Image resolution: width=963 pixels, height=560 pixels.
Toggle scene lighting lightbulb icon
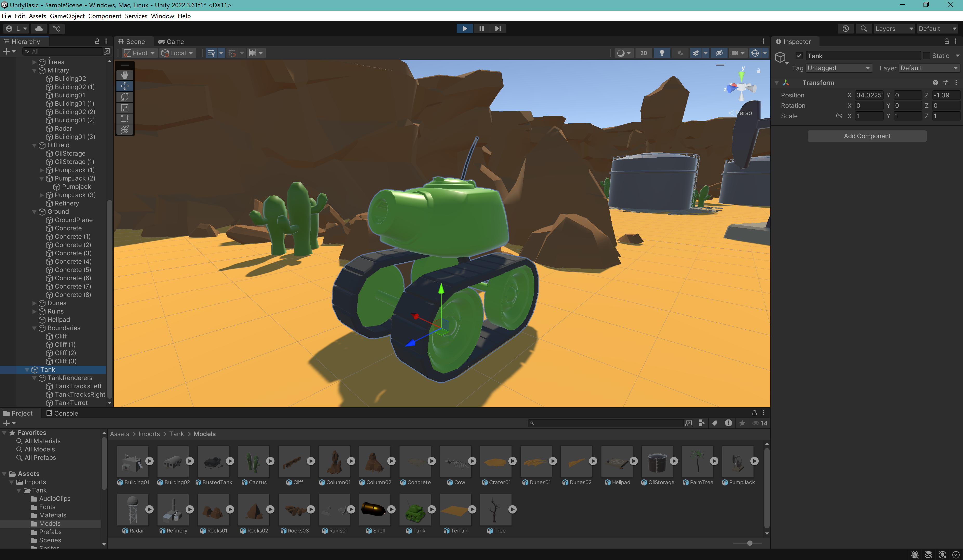pos(662,53)
